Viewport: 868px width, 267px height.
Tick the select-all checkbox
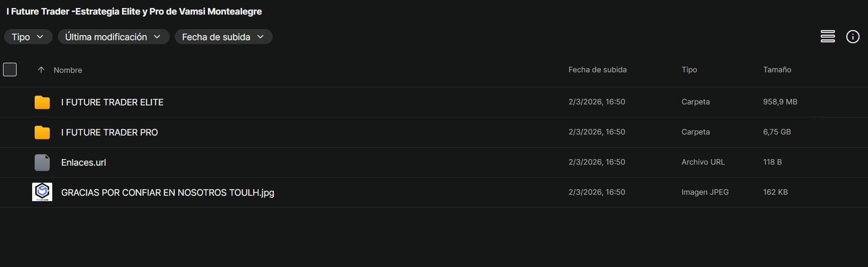point(10,70)
